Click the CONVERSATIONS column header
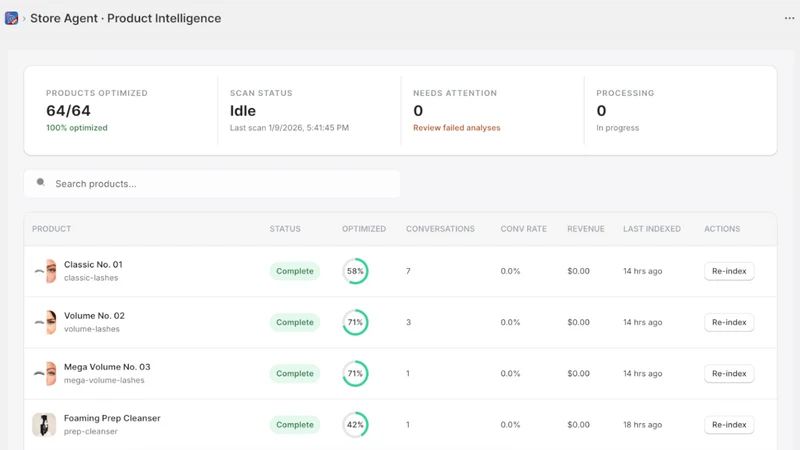The image size is (800, 450). tap(440, 229)
